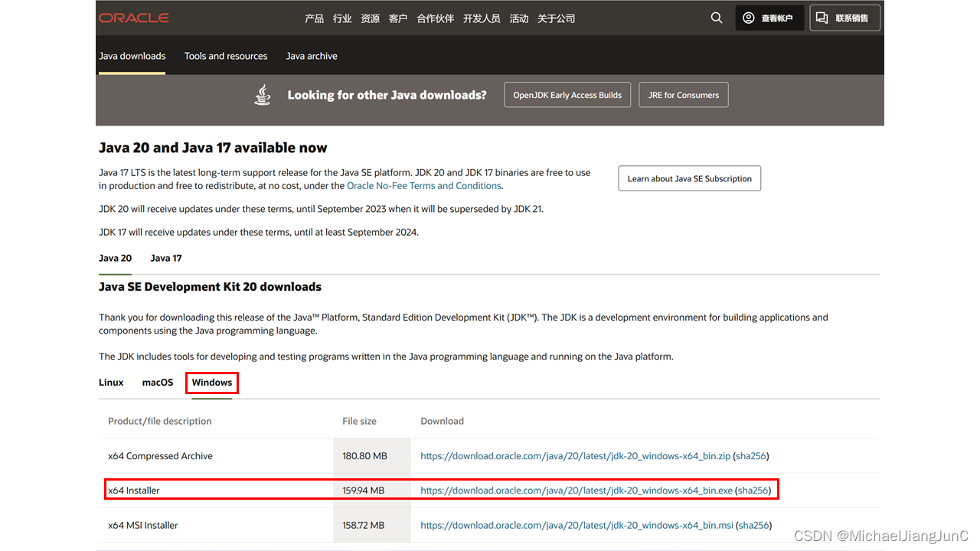This screenshot has height=551, width=980.
Task: Select the Java downloads tab
Action: tap(132, 56)
